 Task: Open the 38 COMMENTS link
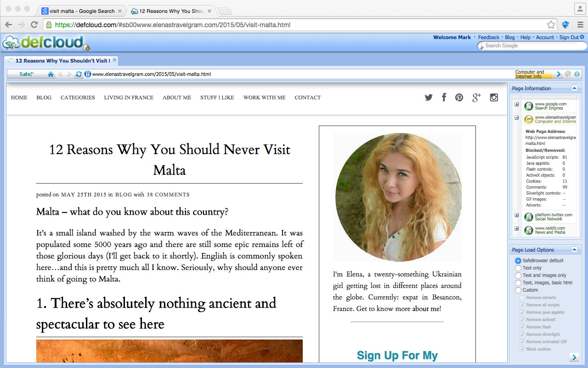(168, 195)
